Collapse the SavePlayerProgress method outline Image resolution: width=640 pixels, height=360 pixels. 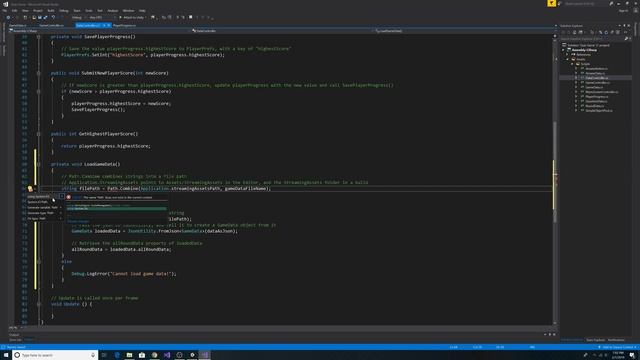tap(38, 37)
